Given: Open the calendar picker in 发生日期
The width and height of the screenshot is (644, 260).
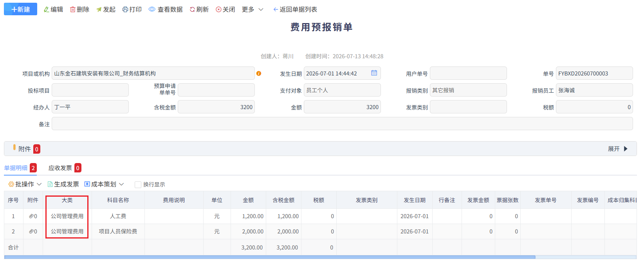Looking at the screenshot, I should click(374, 73).
